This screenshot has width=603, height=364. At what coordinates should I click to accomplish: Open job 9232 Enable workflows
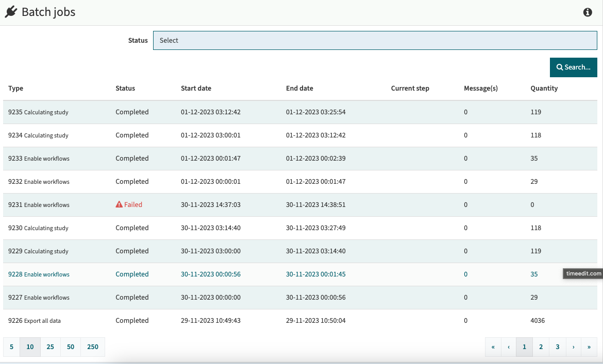tap(300, 182)
